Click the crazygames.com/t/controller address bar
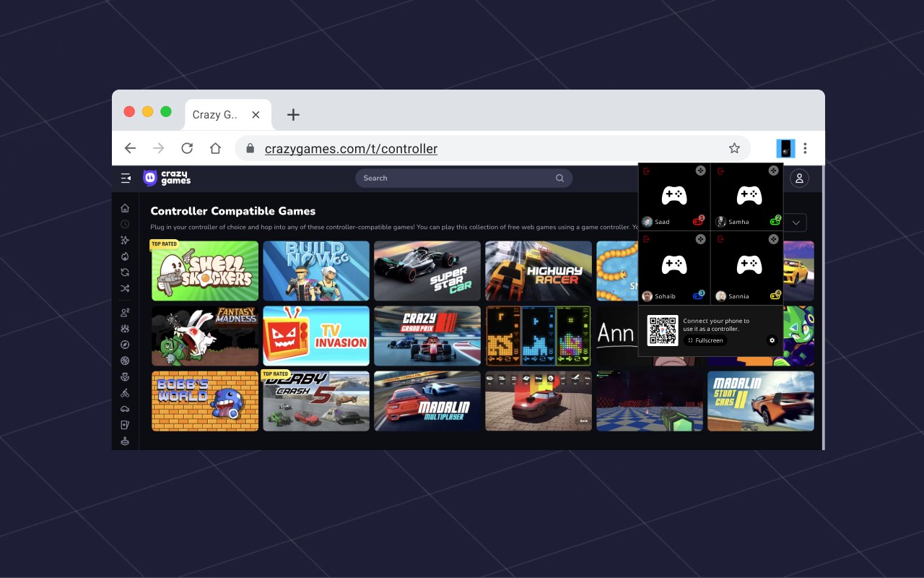924x578 pixels. [x=492, y=148]
